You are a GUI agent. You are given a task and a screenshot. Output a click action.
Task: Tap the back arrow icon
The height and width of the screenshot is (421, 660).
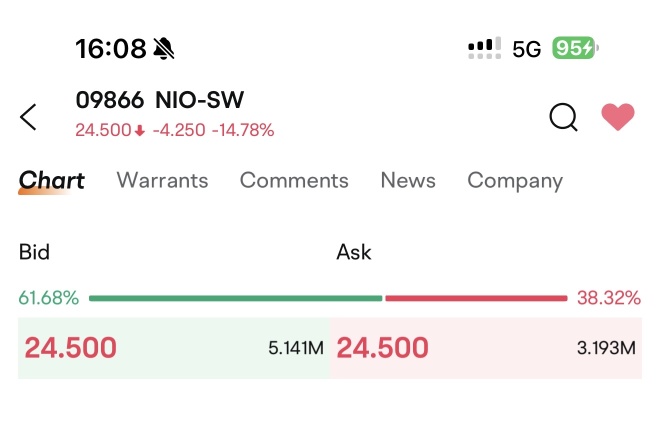tap(29, 117)
